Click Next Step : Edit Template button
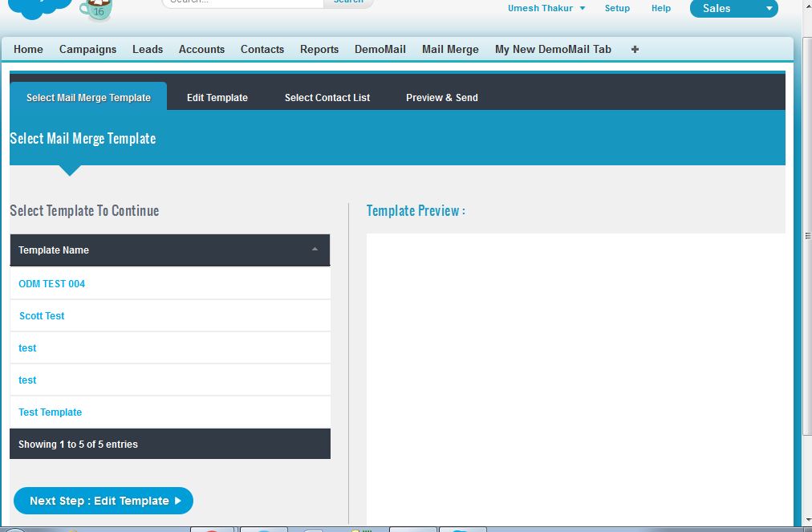The width and height of the screenshot is (812, 532). tap(104, 501)
